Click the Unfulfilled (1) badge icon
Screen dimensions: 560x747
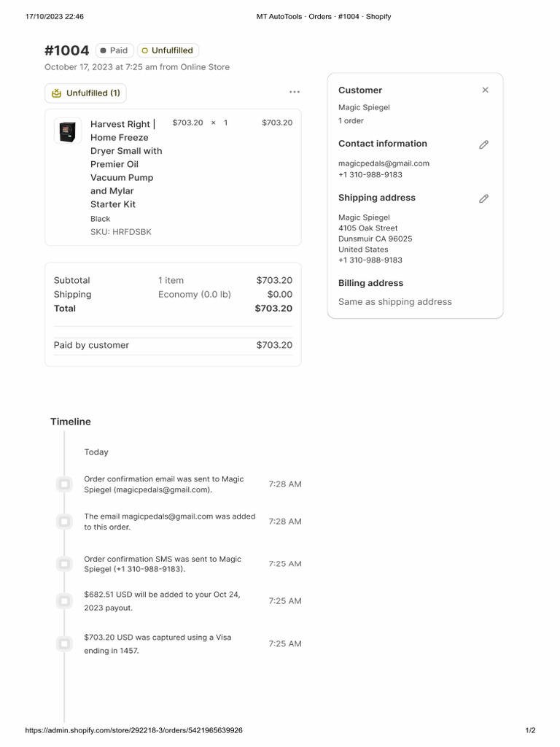(x=57, y=93)
